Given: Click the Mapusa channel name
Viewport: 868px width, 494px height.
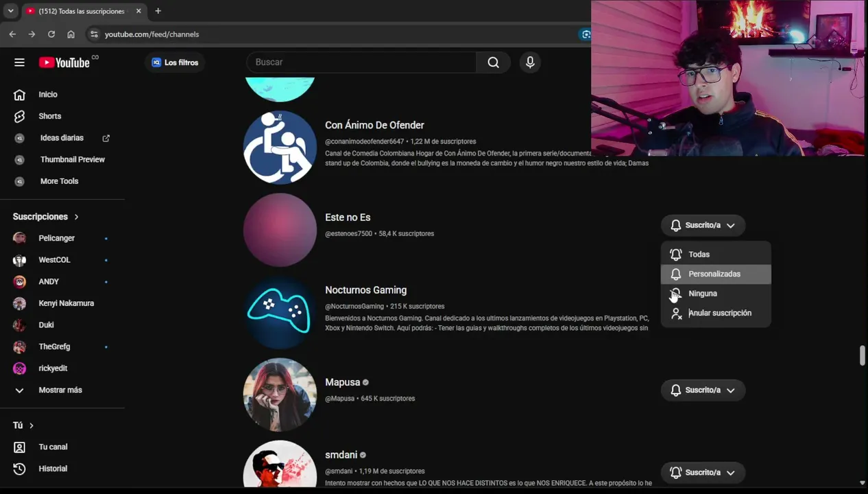Looking at the screenshot, I should pyautogui.click(x=342, y=382).
